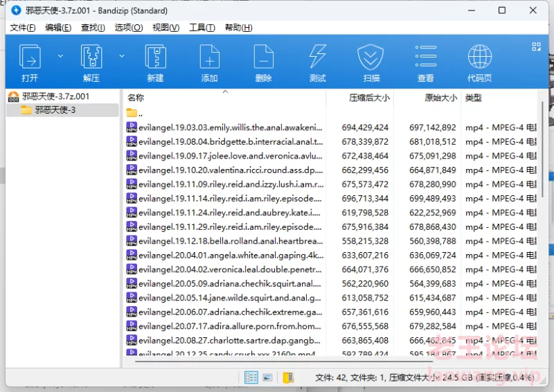Click type cell of evilangel.19.10.20.valentina.ricci row

[x=501, y=170]
